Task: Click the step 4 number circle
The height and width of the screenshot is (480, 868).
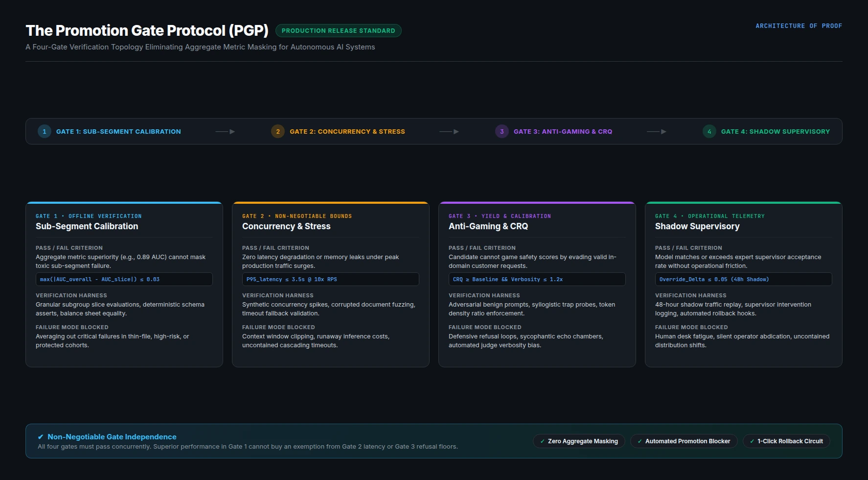Action: click(x=709, y=131)
